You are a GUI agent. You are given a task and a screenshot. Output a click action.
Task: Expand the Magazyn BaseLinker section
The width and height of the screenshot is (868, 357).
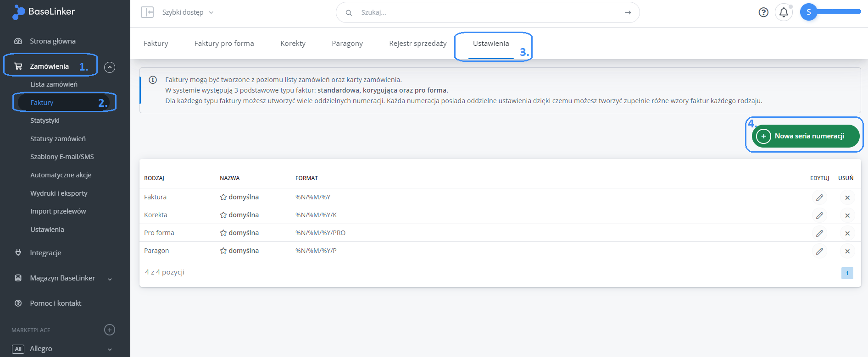pyautogui.click(x=110, y=279)
